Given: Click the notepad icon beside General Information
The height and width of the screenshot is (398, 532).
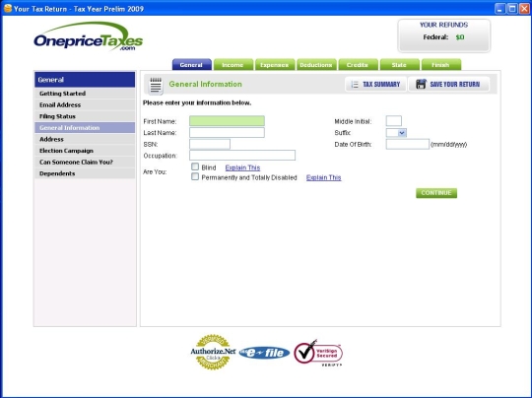Looking at the screenshot, I should [156, 85].
